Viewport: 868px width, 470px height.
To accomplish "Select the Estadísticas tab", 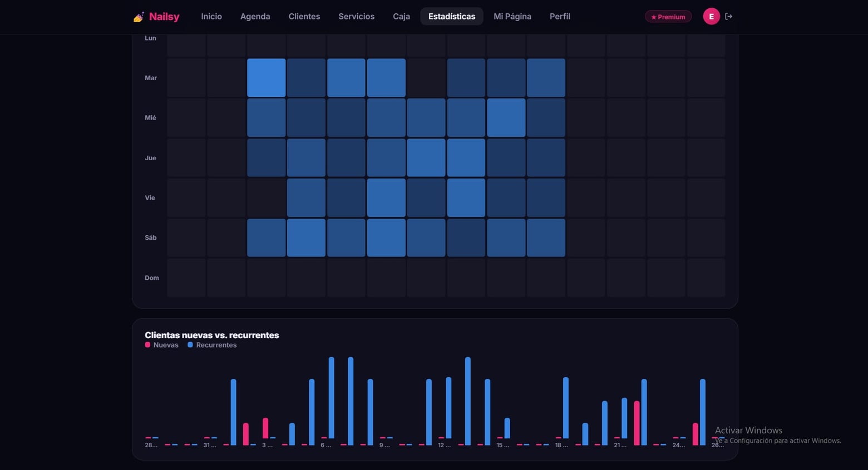I will coord(452,17).
